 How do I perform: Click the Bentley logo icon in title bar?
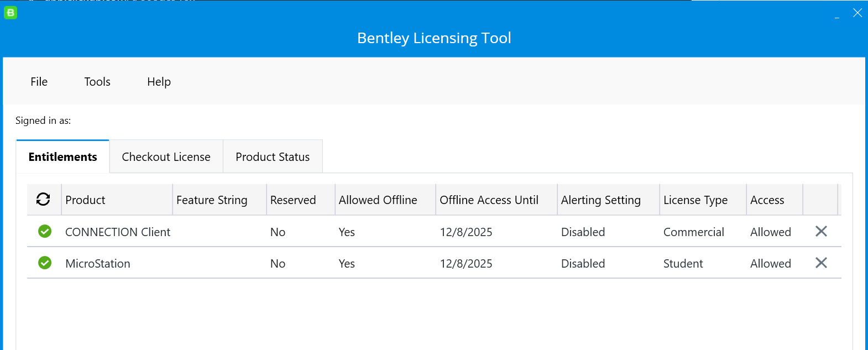11,13
